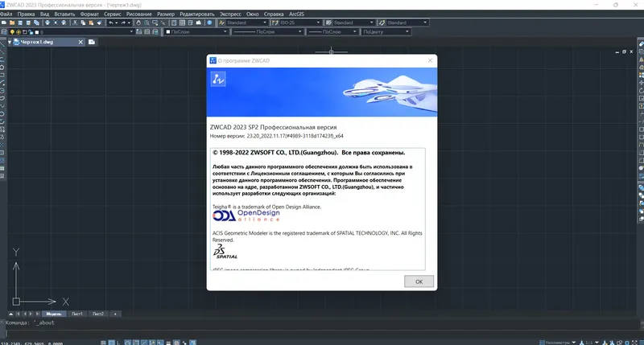Click the Zoom Realtime magnifier icon

[147, 23]
